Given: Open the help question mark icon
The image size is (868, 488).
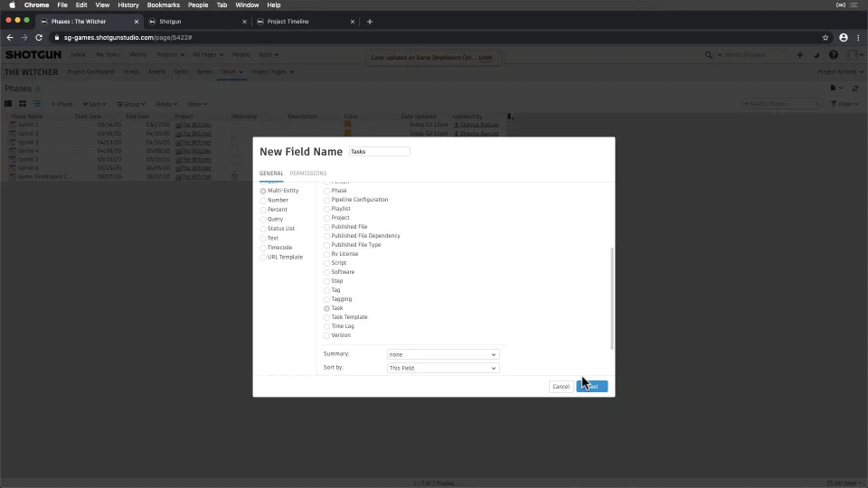Looking at the screenshot, I should [833, 55].
